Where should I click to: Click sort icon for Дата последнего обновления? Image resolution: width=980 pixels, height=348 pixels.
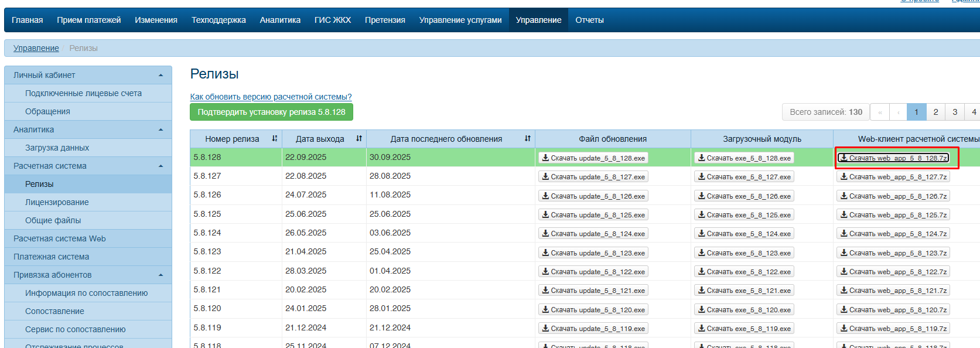click(527, 139)
